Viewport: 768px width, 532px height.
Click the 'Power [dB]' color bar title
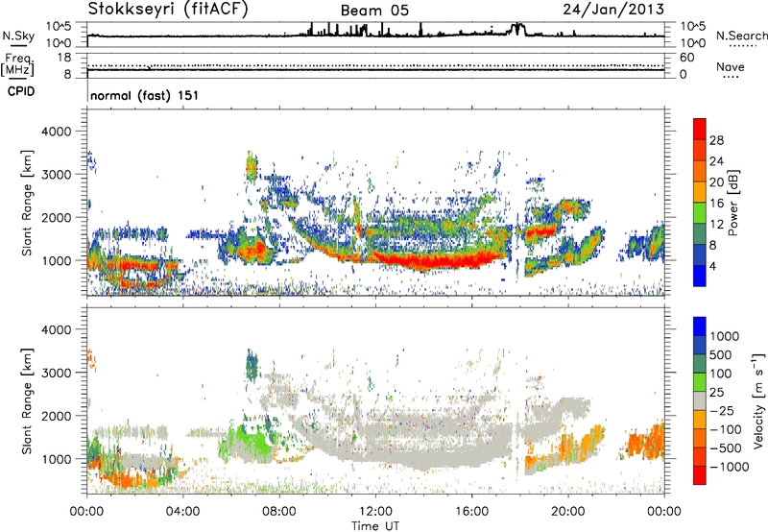[x=733, y=203]
